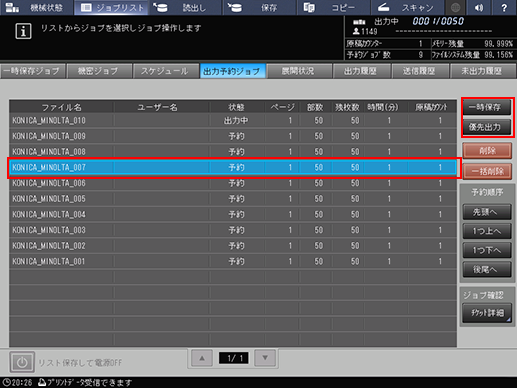This screenshot has height=388, width=517.
Task: Open the 送信履歴 tab
Action: (420, 71)
